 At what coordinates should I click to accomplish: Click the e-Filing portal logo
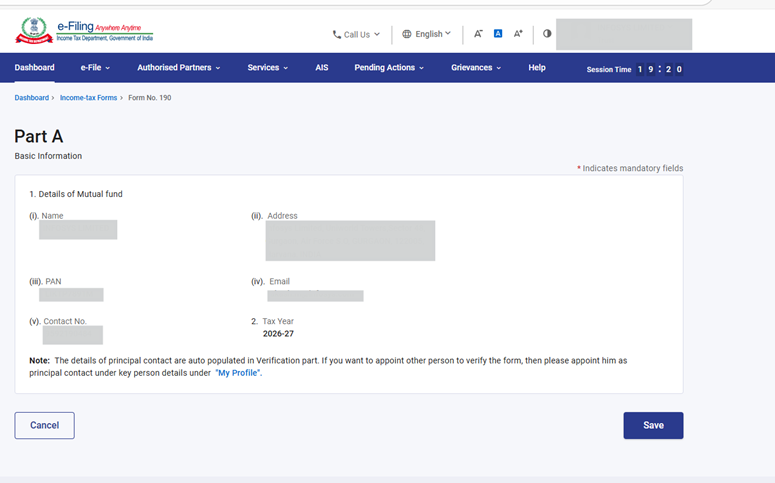(84, 31)
